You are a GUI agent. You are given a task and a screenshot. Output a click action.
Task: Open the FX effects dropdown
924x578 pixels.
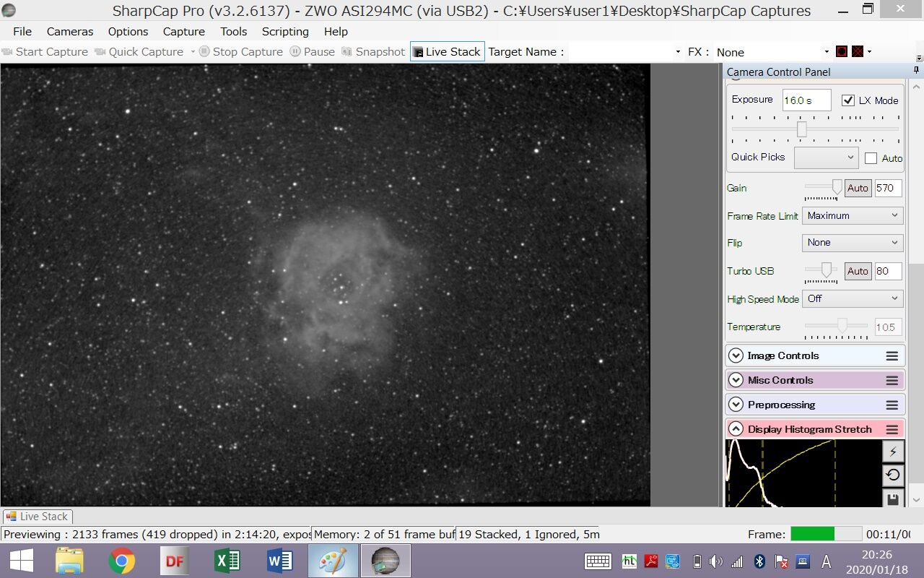pos(827,52)
